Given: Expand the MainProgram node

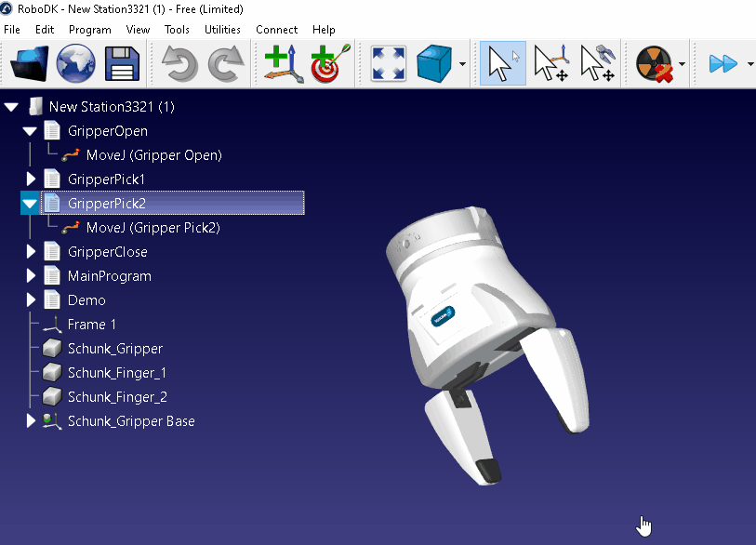Looking at the screenshot, I should click(x=31, y=275).
